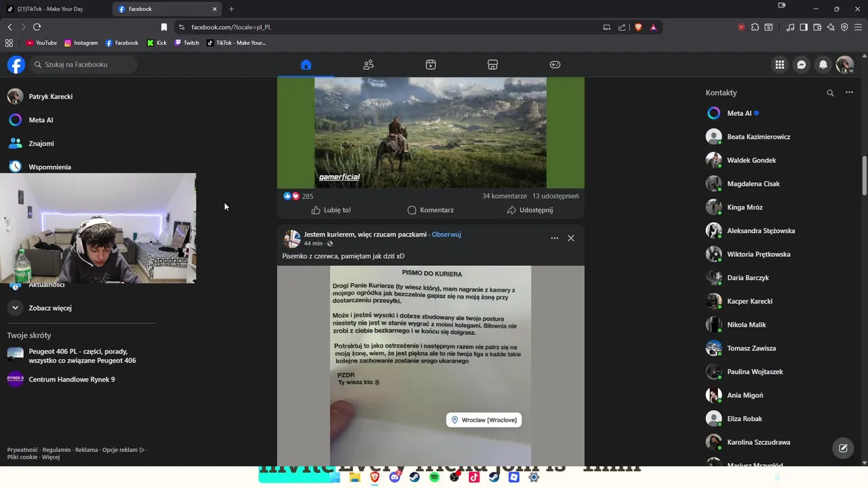Click the Komentarz button
Screen dimensions: 868x488
pyautogui.click(x=431, y=210)
